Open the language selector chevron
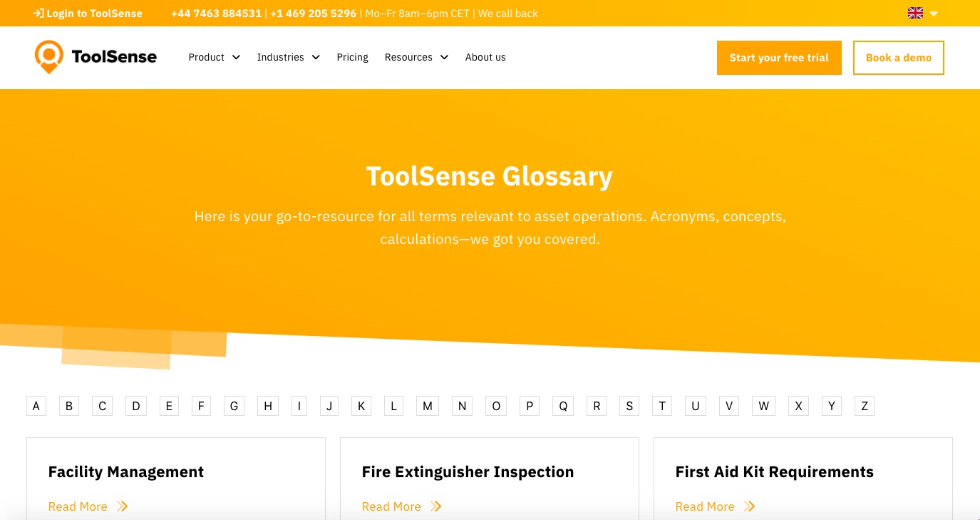The image size is (980, 520). [x=934, y=13]
